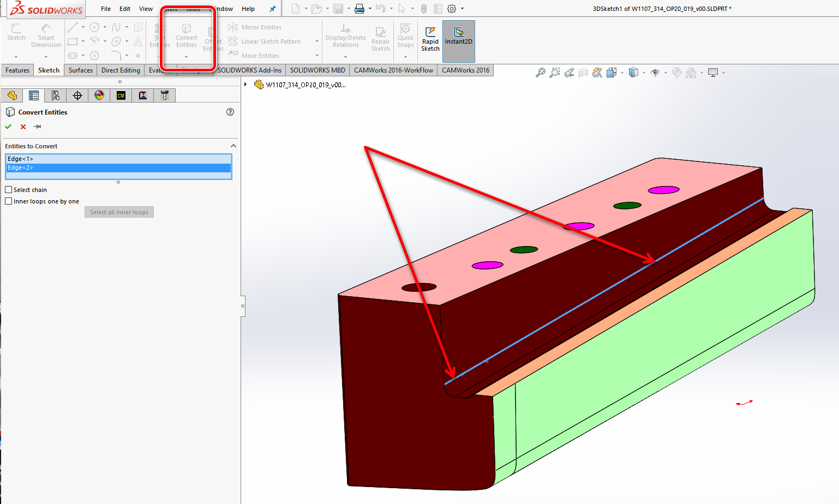
Task: Cancel Convert Entities with red X
Action: (x=23, y=127)
